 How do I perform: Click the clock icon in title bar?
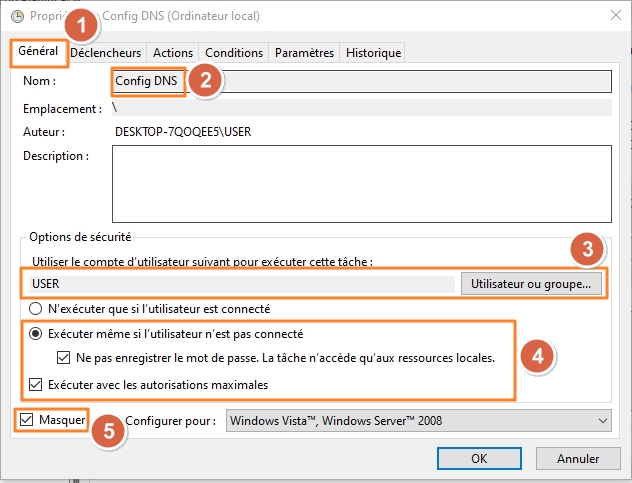(16, 15)
